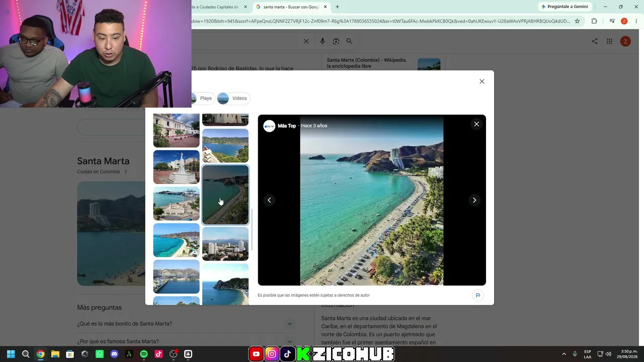Open the turquoise bay beach thumbnail
This screenshot has width=644, height=362.
tap(176, 240)
